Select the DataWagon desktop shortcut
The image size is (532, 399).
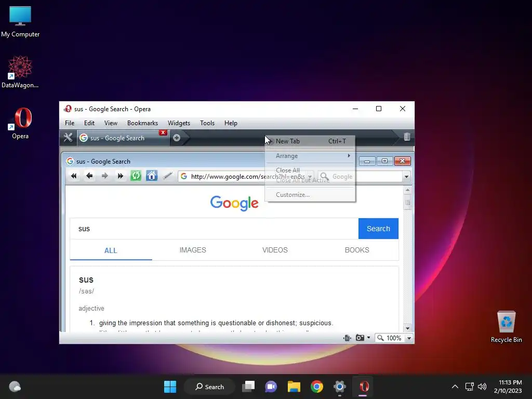click(x=20, y=72)
